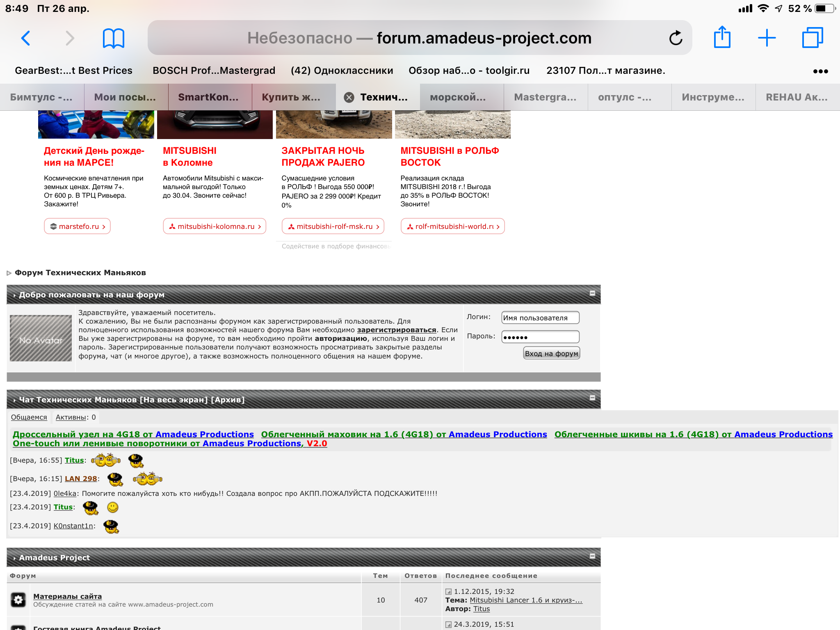Open Одноклассники favorites bookmark
Screen dimensions: 840x630
click(342, 71)
